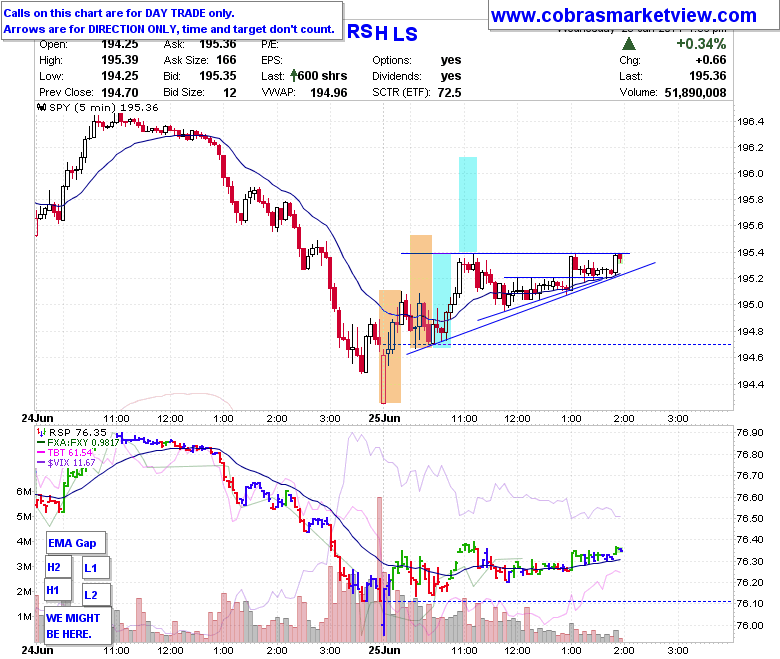Click the Last price value 195.36
This screenshot has height=659, width=780.
coord(708,76)
